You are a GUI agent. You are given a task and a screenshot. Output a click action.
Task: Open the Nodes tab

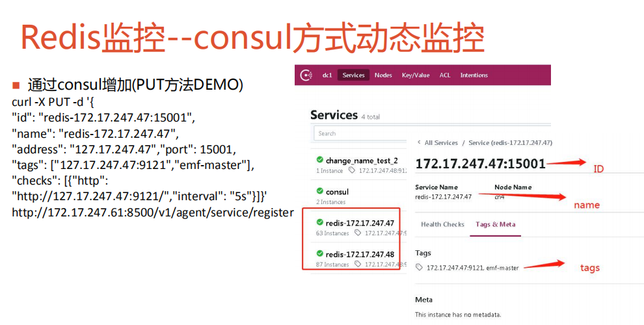point(382,75)
